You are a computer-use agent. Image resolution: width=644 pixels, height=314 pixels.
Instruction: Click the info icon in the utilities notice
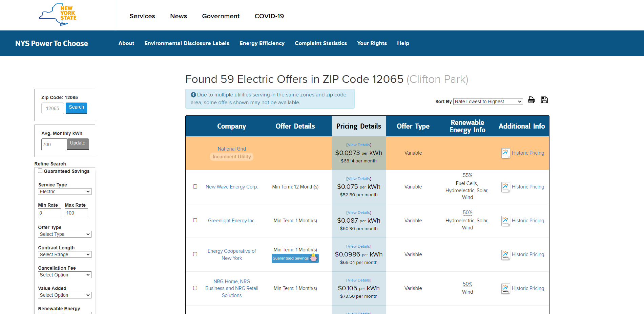(193, 95)
